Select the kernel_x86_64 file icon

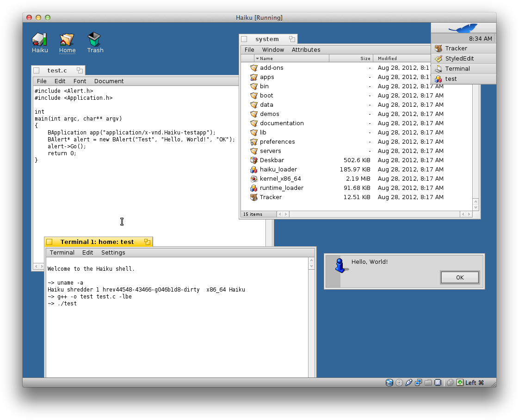(253, 179)
